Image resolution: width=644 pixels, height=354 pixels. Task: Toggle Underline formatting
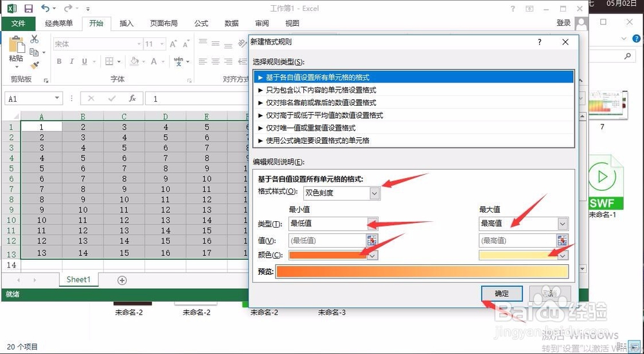point(84,62)
